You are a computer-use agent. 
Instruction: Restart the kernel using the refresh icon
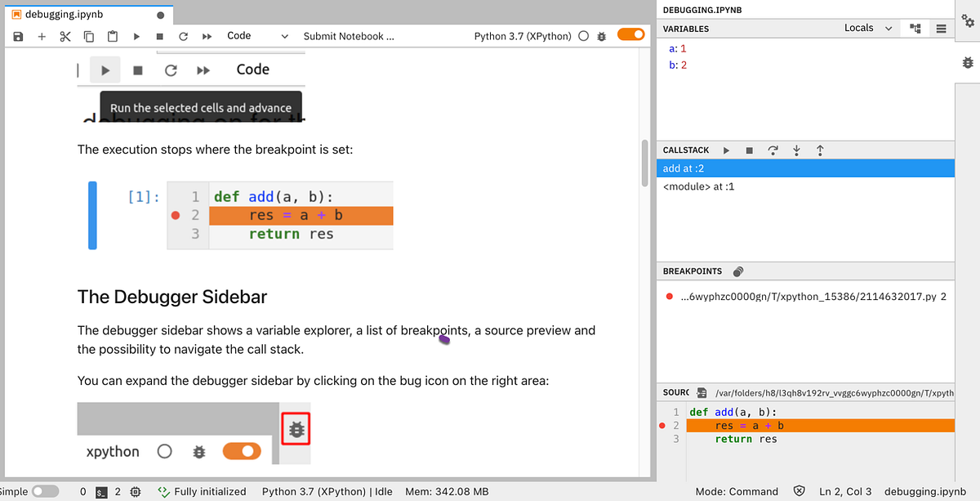pos(185,36)
